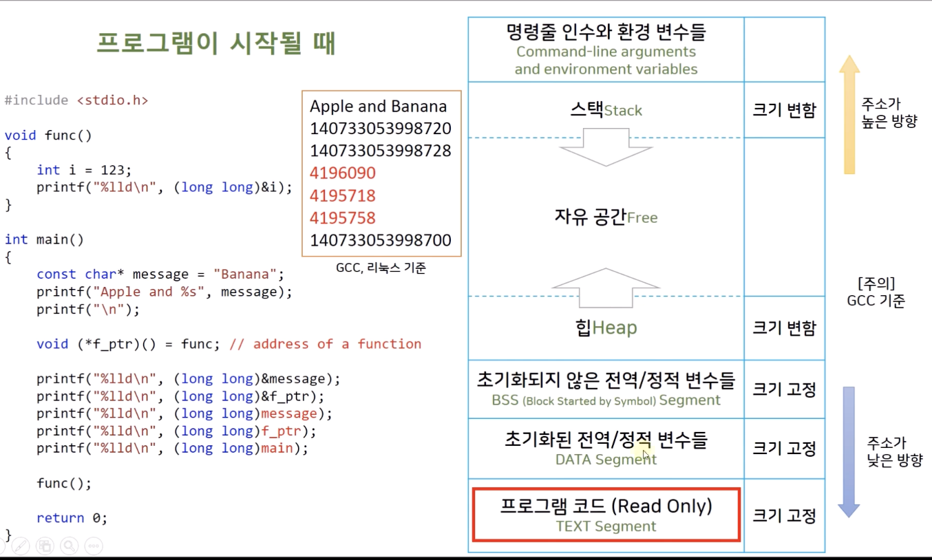The height and width of the screenshot is (560, 932).
Task: Click the const char* message line
Action: click(160, 274)
